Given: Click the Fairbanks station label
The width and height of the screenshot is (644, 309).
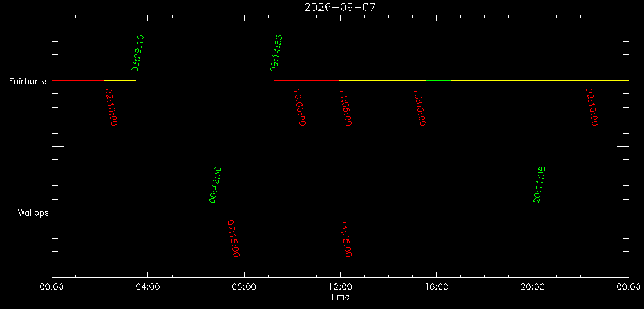Looking at the screenshot, I should (29, 81).
